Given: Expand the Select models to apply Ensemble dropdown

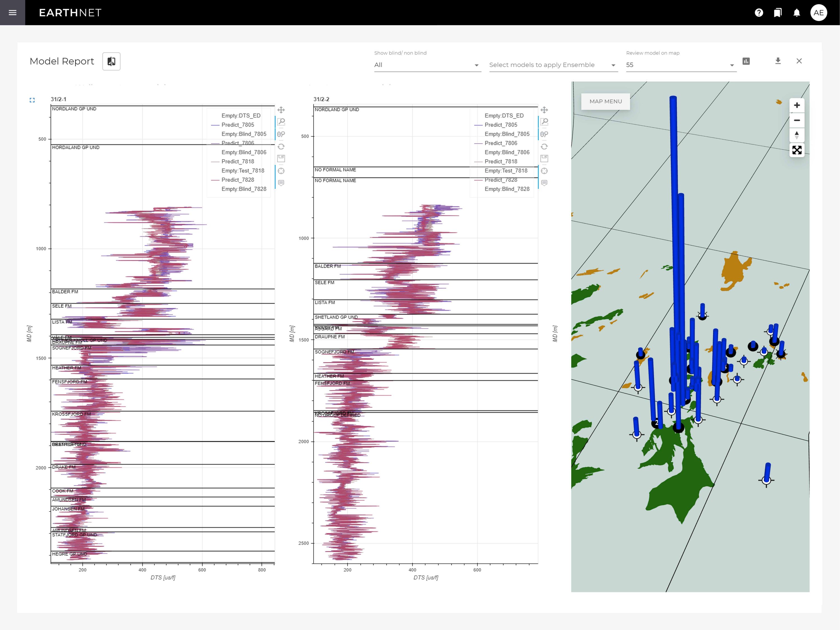Looking at the screenshot, I should coord(553,65).
